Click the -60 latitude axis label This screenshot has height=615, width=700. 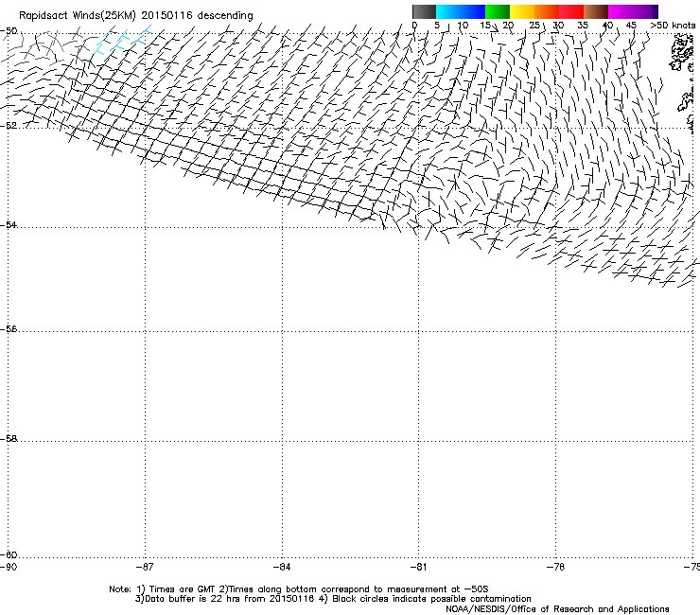(x=9, y=554)
